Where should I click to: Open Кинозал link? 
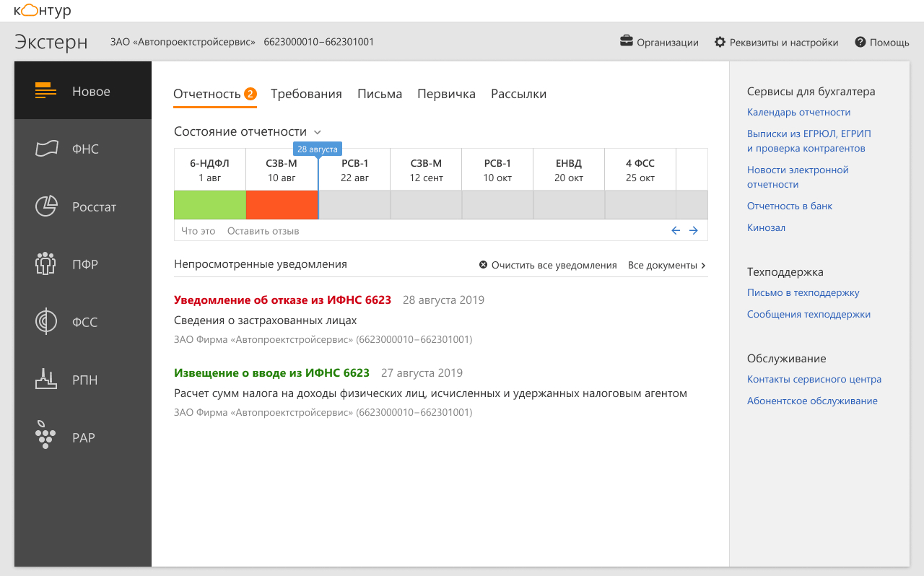pyautogui.click(x=766, y=228)
